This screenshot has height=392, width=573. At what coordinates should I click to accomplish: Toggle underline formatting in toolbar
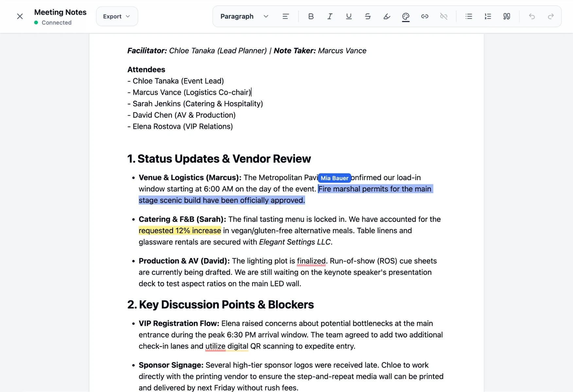point(349,16)
